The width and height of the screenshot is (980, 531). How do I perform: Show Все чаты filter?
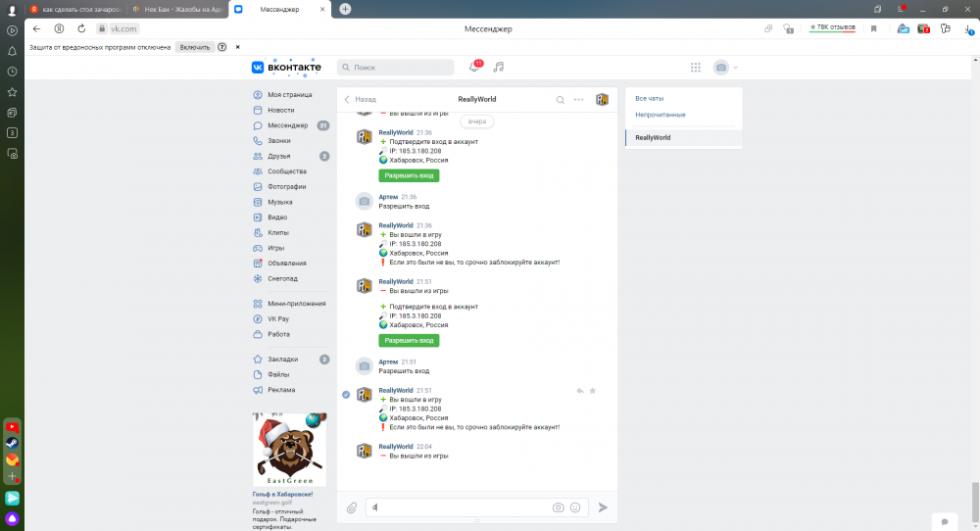(x=650, y=99)
